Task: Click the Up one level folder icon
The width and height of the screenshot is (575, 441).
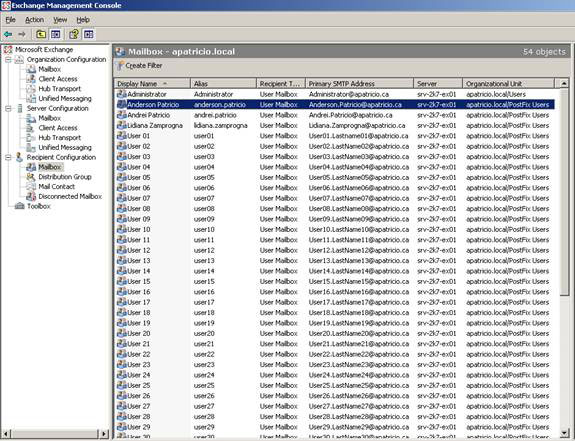Action: [41, 34]
